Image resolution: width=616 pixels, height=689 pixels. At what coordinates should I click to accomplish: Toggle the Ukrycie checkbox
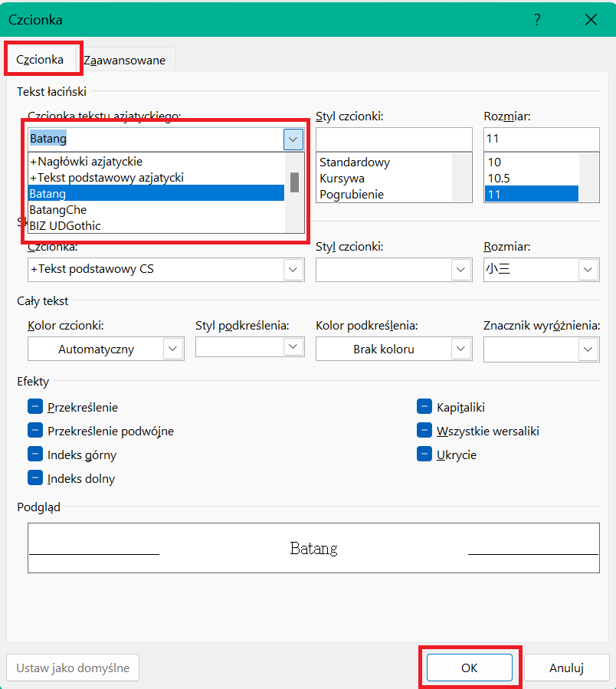424,454
